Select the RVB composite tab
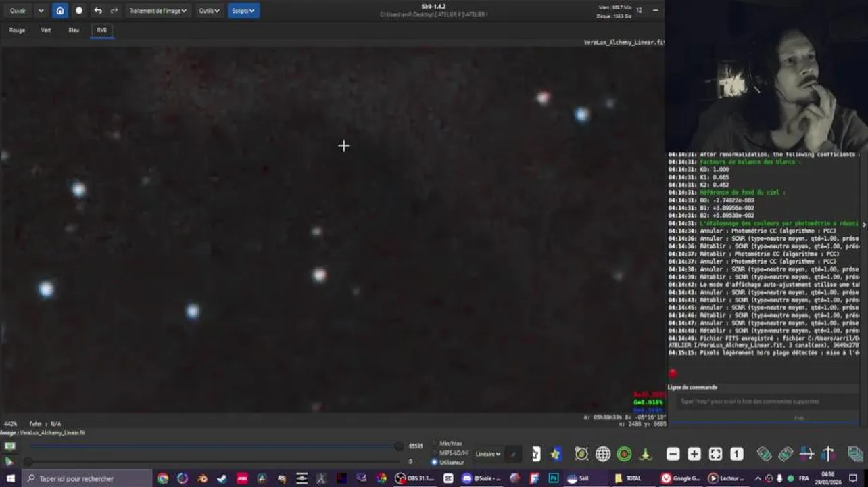This screenshot has height=487, width=868. (x=101, y=30)
